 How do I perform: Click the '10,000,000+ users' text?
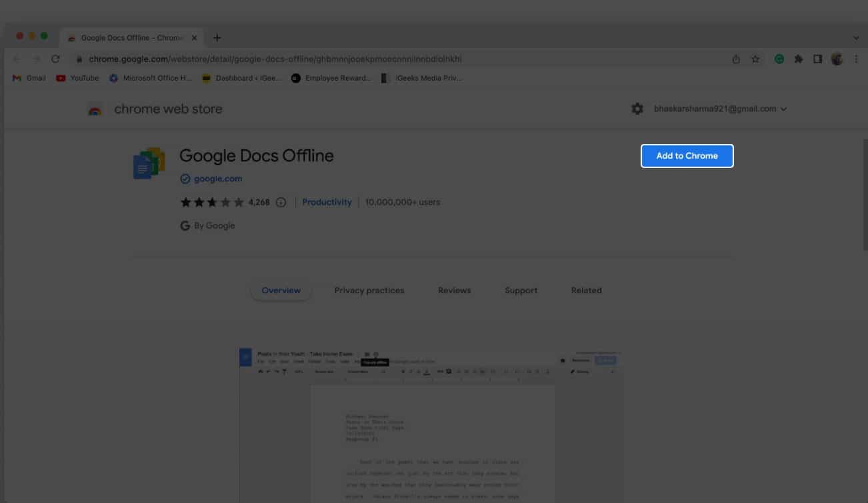[403, 202]
